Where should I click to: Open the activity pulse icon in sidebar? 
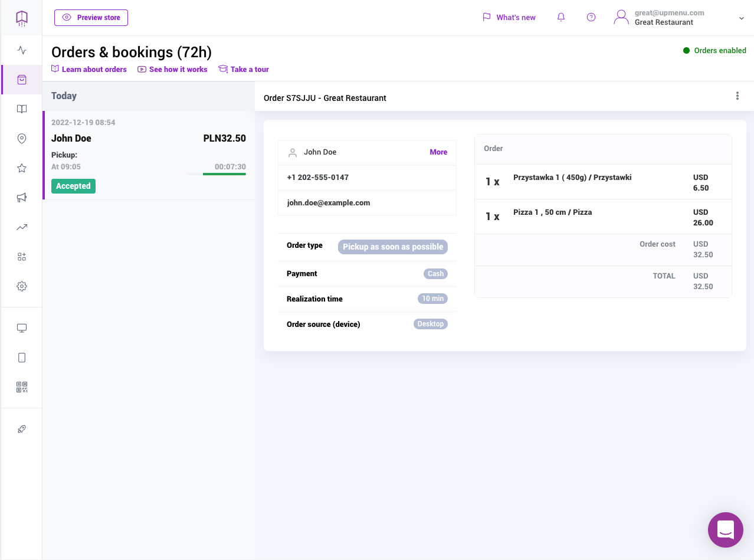coord(22,50)
